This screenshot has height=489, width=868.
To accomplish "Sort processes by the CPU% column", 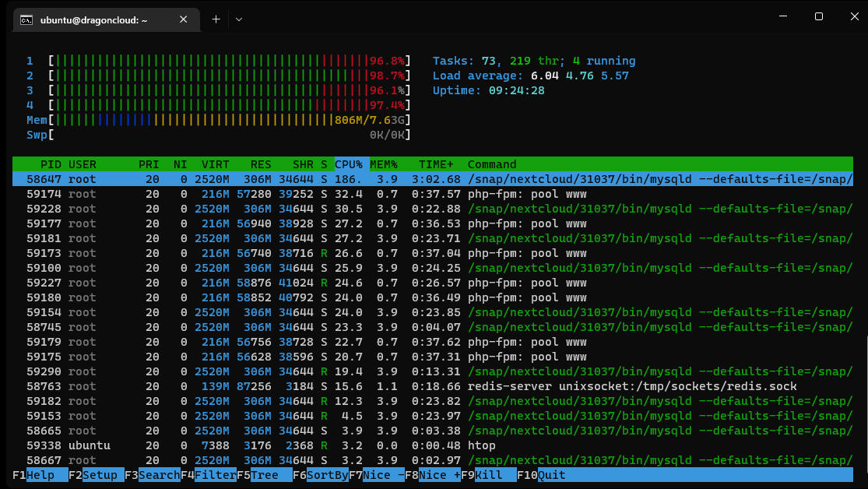I will tap(348, 164).
